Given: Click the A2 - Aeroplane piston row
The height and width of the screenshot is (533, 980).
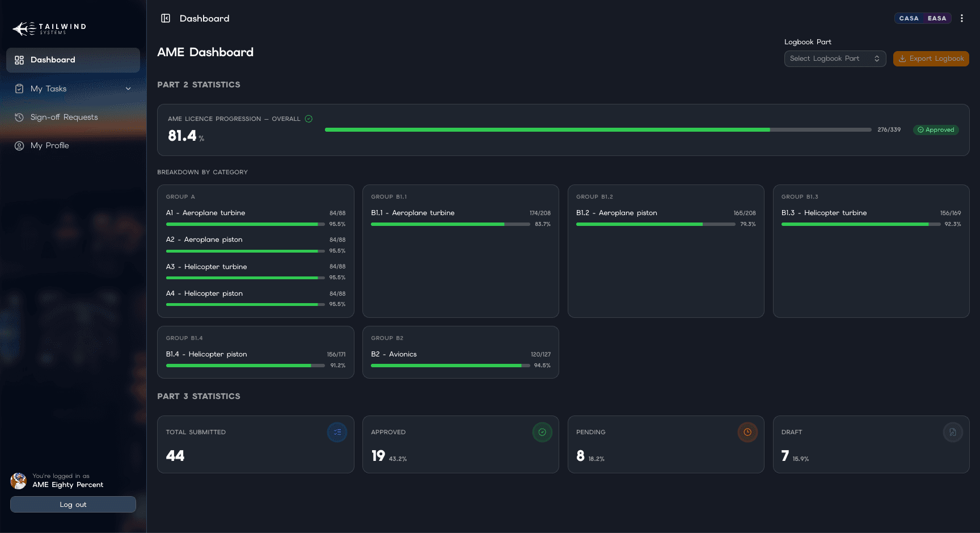Looking at the screenshot, I should [255, 245].
